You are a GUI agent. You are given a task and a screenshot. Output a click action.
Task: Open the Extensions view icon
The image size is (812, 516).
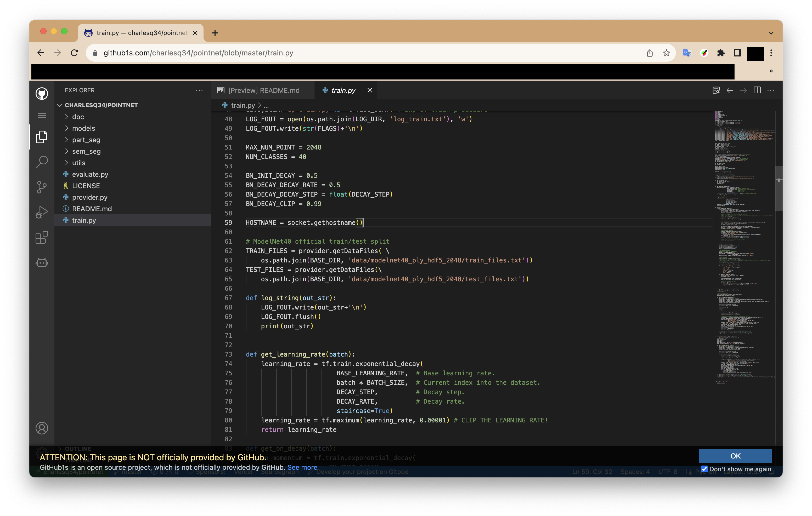pyautogui.click(x=42, y=238)
